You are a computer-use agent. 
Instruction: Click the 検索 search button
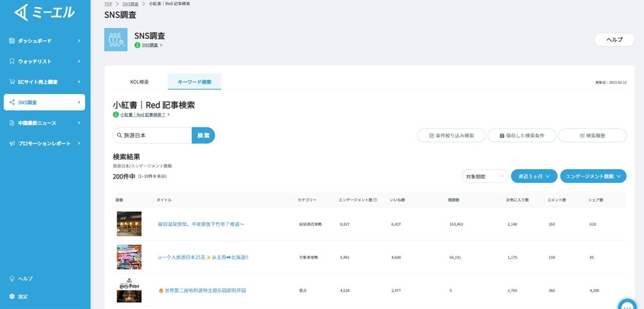pos(203,135)
